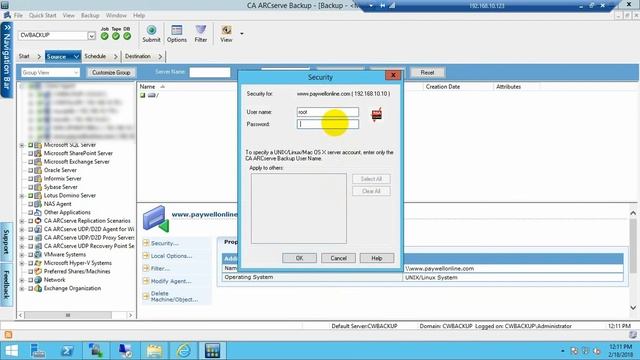The height and width of the screenshot is (360, 640).
Task: Toggle the NAS Agent checkbox
Action: pyautogui.click(x=30, y=204)
